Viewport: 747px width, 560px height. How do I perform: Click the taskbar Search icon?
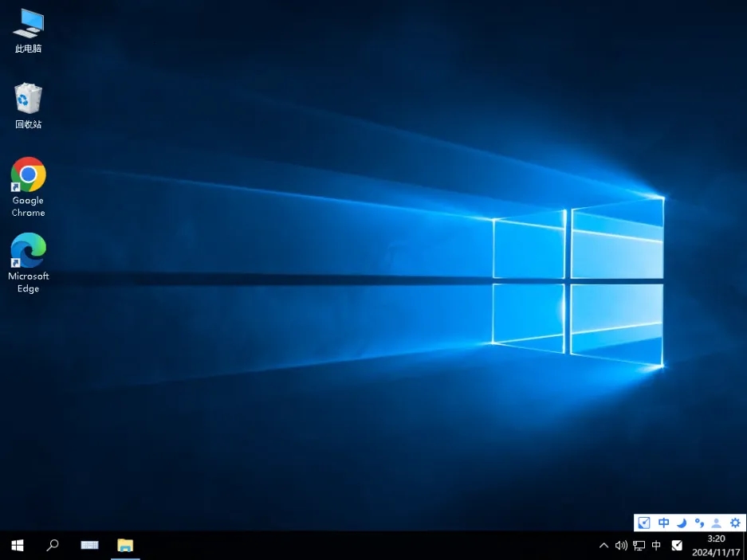53,545
